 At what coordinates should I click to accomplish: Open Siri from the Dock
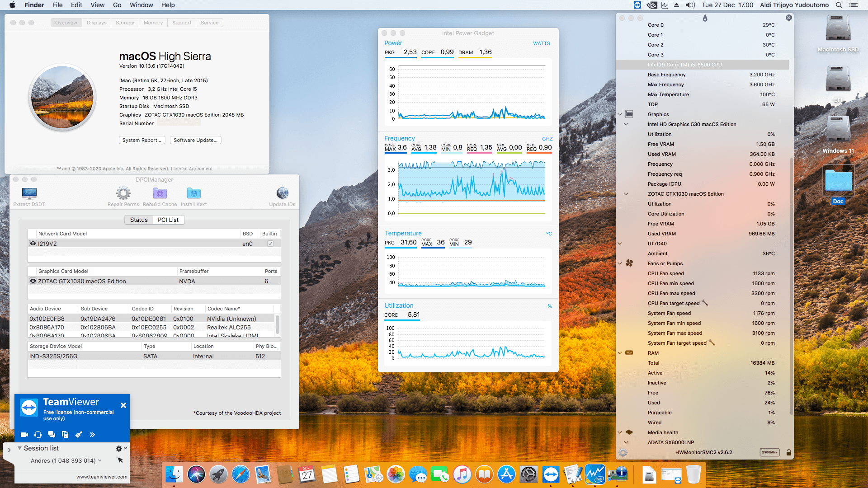[196, 474]
